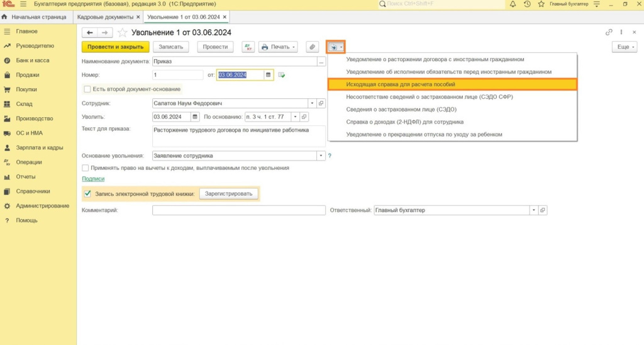This screenshot has height=345, width=644.
Task: Check 'Применять право на вычеты к доходам' option
Action: pyautogui.click(x=86, y=168)
